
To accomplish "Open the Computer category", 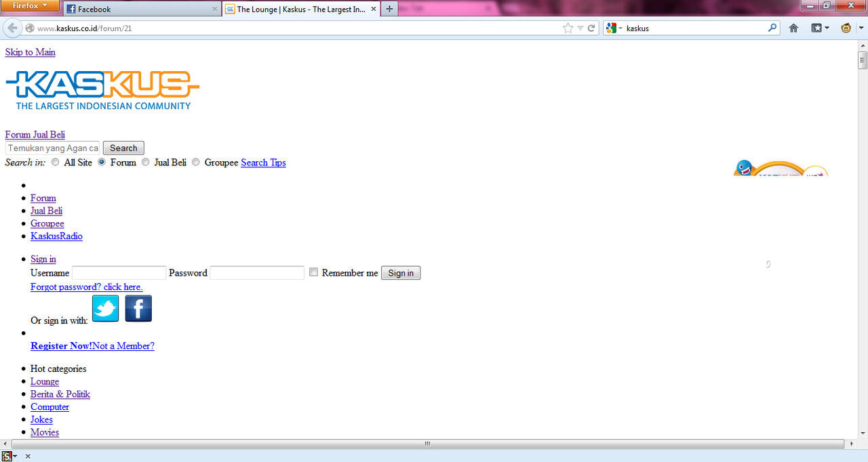I will coord(50,407).
